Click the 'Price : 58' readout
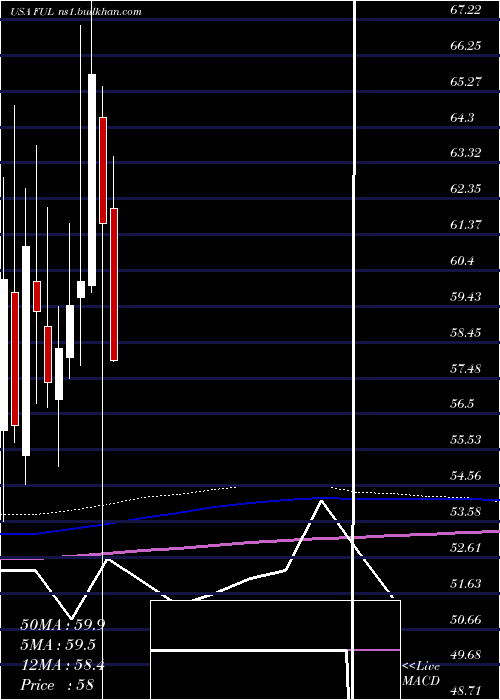Viewport: 500px width, 700px height. point(57,685)
